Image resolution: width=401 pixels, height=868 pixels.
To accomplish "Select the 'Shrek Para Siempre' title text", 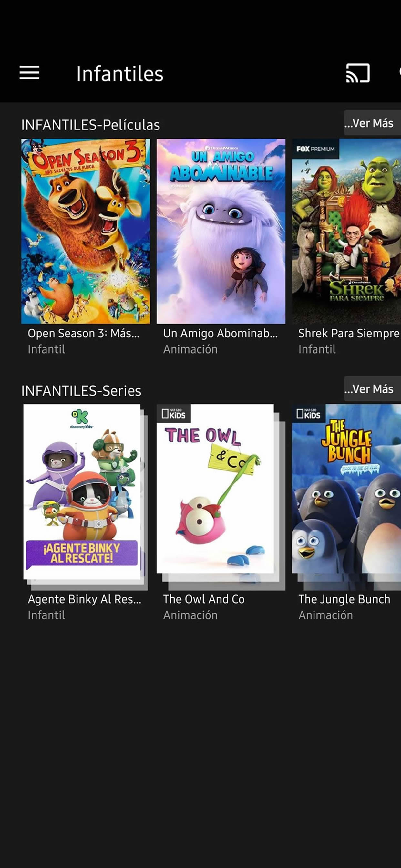I will pos(349,333).
